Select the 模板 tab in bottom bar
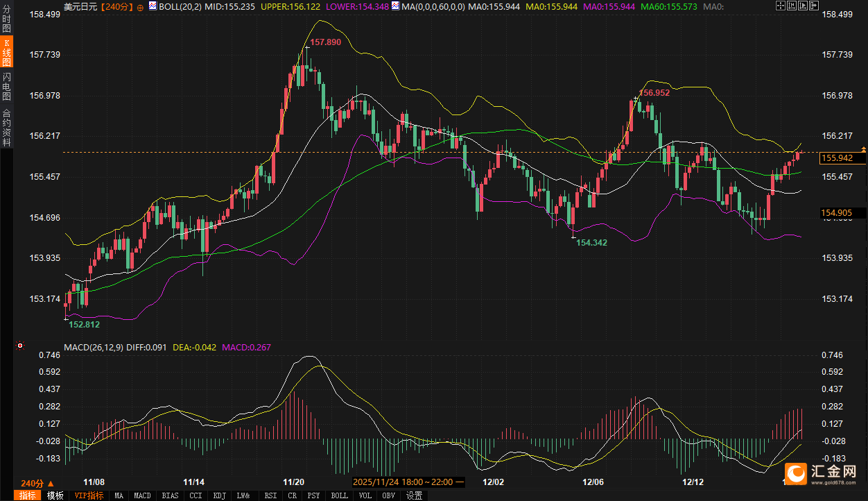The image size is (868, 501). click(55, 495)
